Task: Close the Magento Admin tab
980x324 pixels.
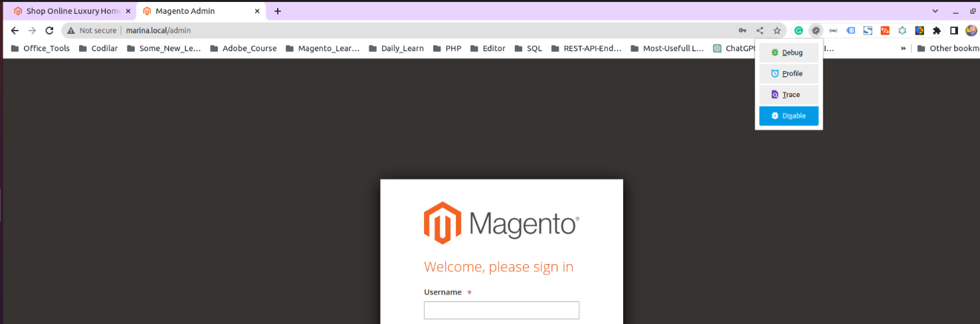Action: [x=257, y=11]
